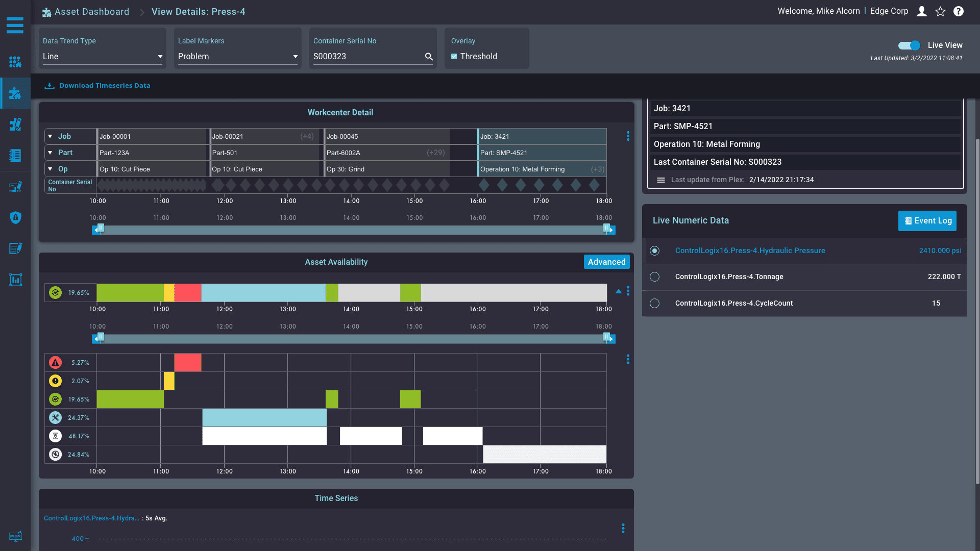Click the red alert icon in Asset Availability
The image size is (980, 551).
click(x=55, y=362)
